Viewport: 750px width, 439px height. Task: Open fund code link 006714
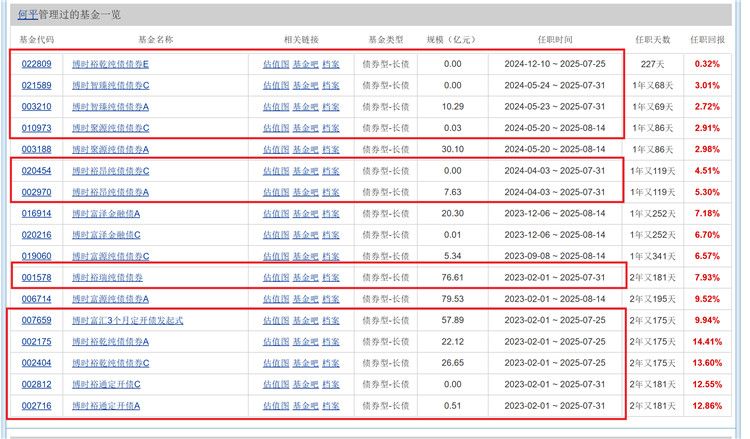[36, 299]
